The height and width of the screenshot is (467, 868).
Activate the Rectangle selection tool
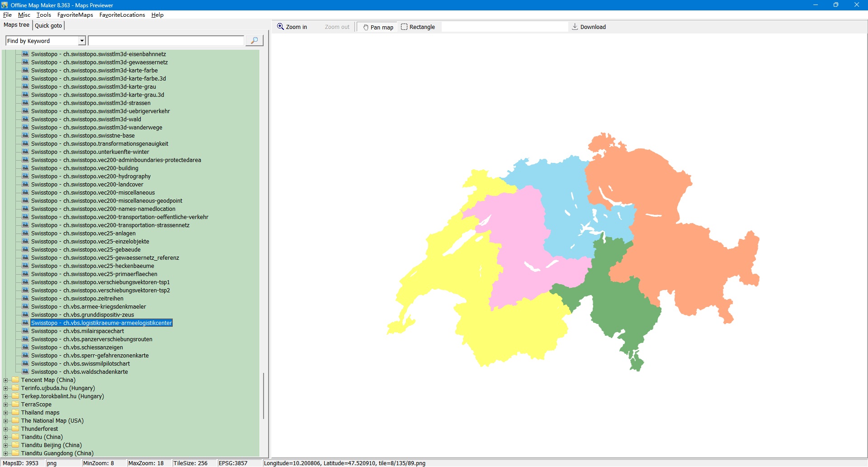point(418,27)
